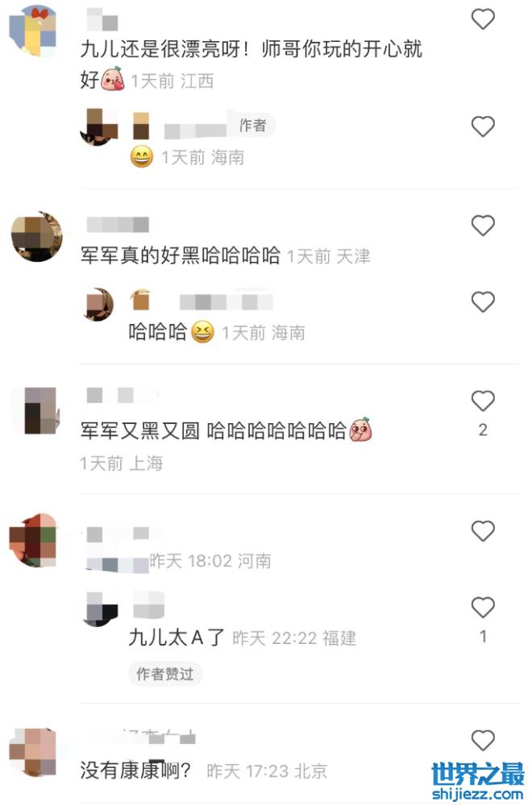Like the 河南 comment posted 昨天 18:02
Screen dimensions: 532x806
click(483, 531)
